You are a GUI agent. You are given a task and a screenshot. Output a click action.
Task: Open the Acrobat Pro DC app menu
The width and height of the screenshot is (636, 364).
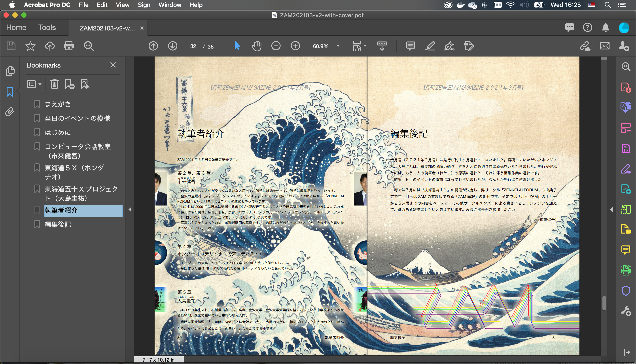[47, 5]
